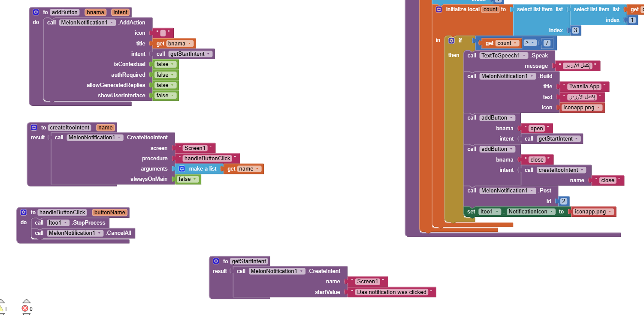Open the gear mutator on handleButtonClick procedure
644x315 pixels.
click(x=24, y=213)
